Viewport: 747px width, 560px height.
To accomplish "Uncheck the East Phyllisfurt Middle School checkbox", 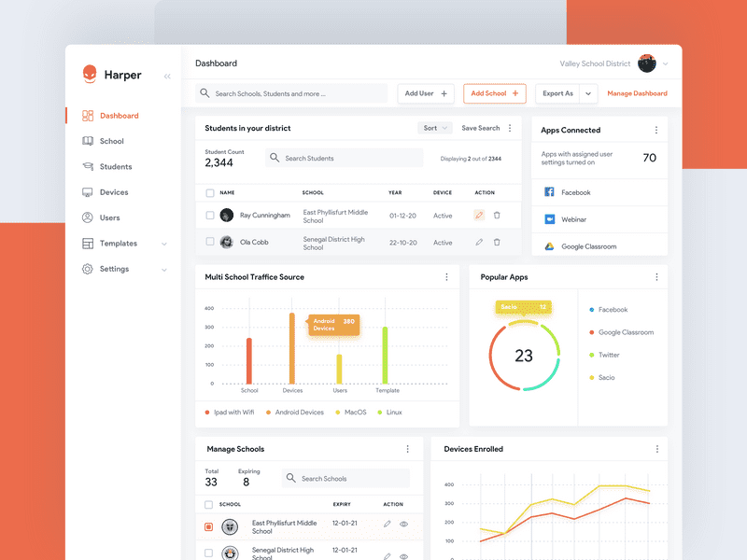I will click(x=208, y=526).
